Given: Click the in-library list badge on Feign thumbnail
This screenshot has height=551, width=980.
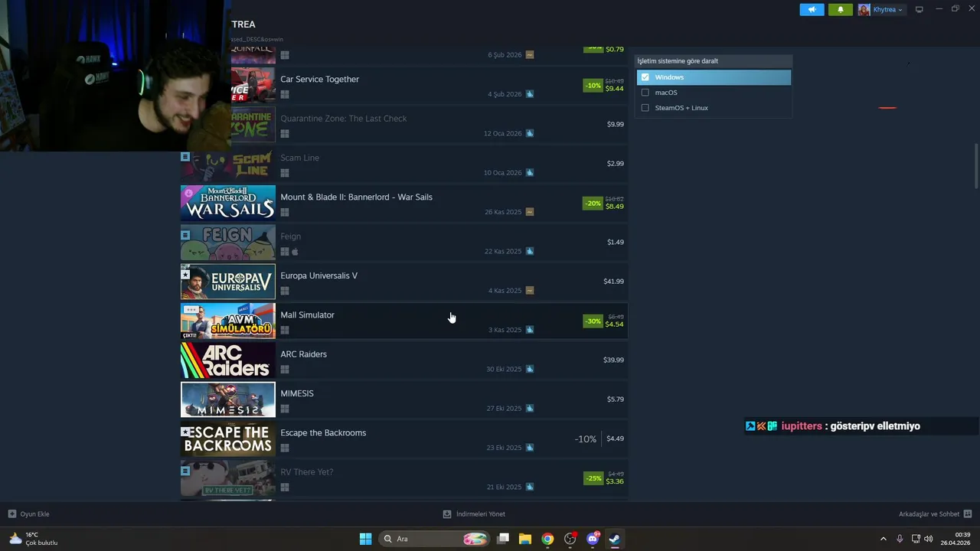Looking at the screenshot, I should point(185,234).
